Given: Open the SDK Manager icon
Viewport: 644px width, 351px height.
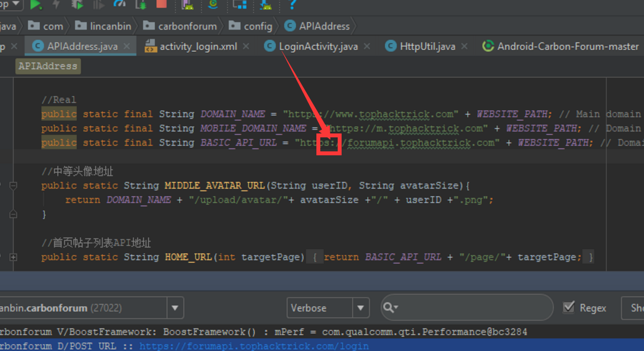Looking at the screenshot, I should pos(266,4).
